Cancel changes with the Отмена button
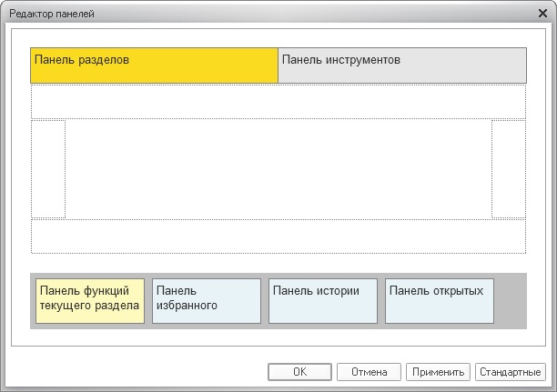Image resolution: width=557 pixels, height=392 pixels. 370,372
